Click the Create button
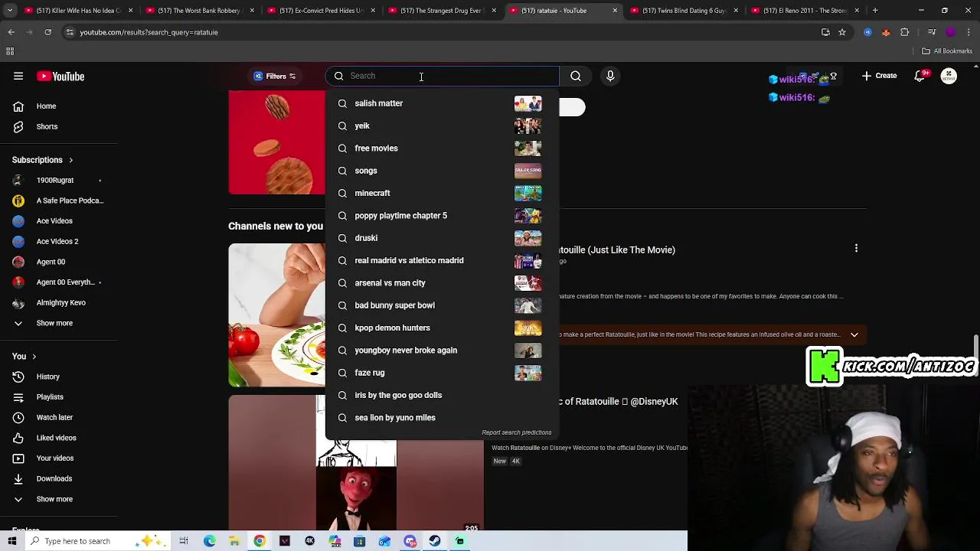Screen dimensions: 980x551 [x=879, y=76]
